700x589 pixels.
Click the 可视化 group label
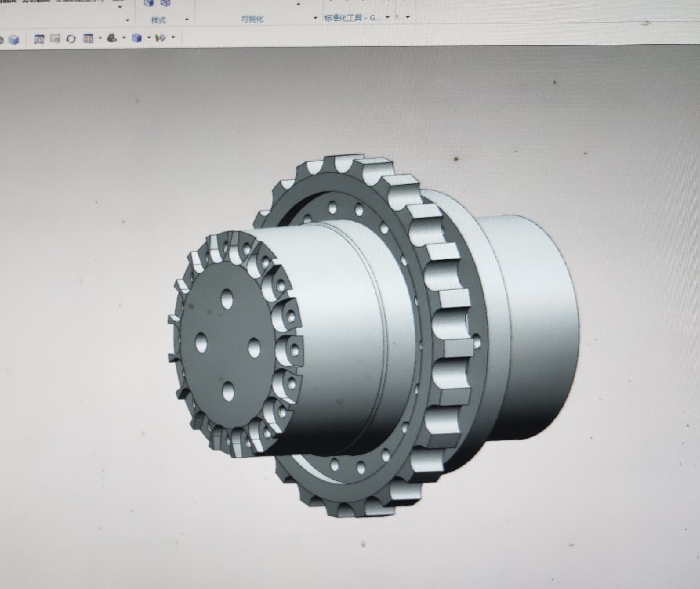(252, 19)
